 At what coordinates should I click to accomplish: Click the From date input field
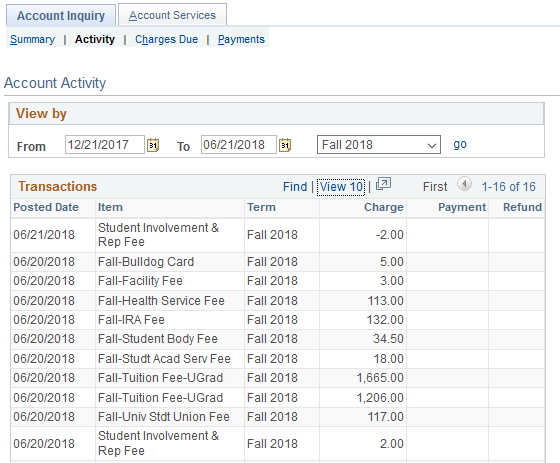click(105, 145)
